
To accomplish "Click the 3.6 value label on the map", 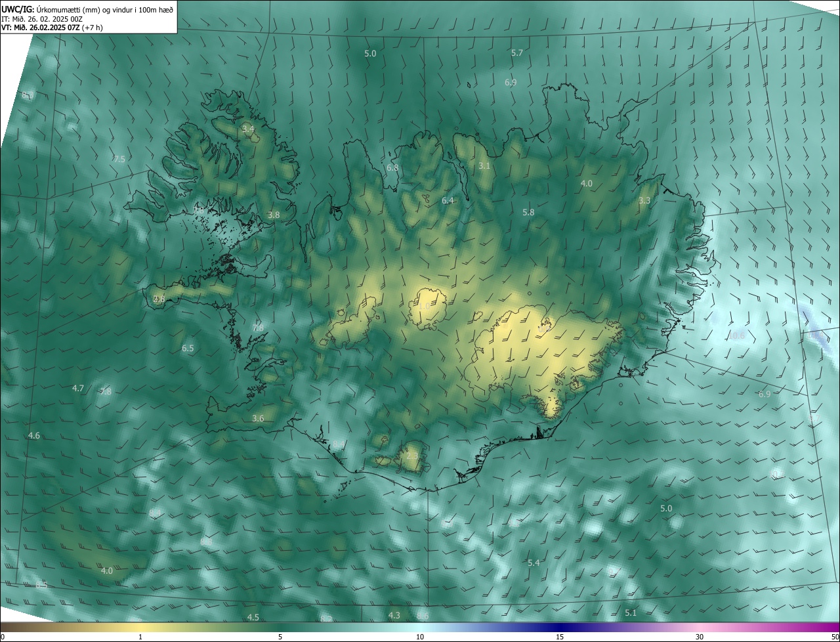I will [x=258, y=419].
